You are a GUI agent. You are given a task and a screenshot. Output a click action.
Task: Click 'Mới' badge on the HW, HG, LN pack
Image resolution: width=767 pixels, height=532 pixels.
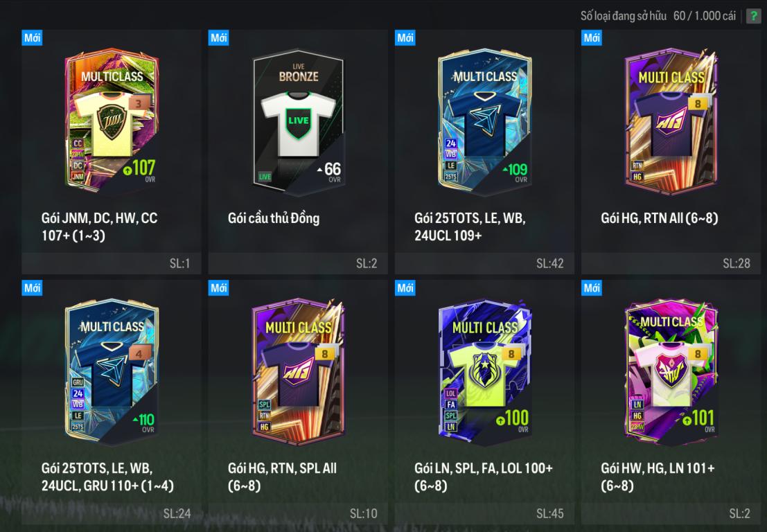[x=592, y=288]
